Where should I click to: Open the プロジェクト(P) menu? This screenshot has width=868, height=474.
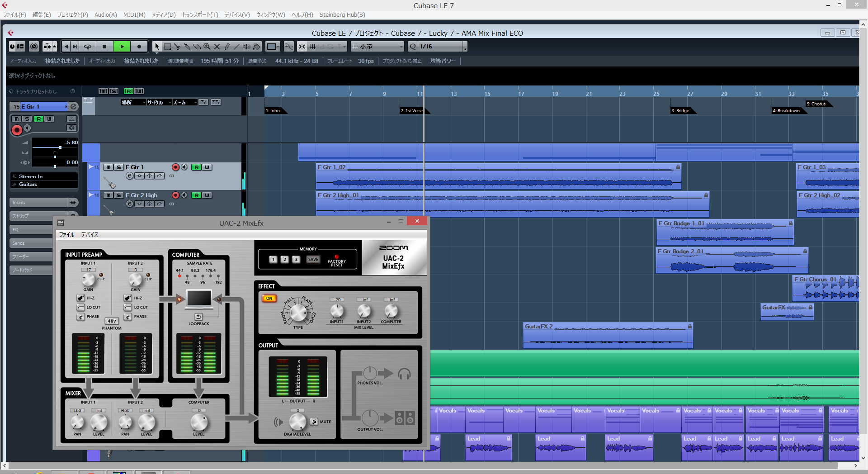[72, 15]
